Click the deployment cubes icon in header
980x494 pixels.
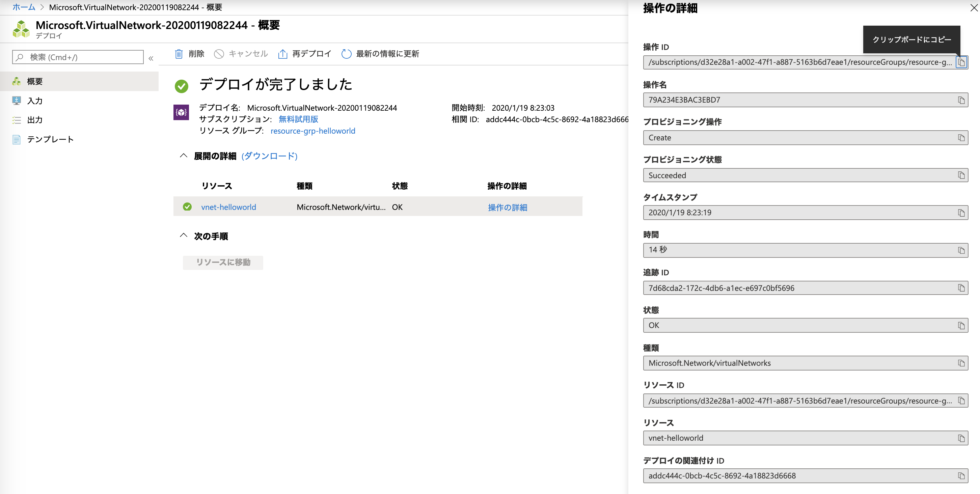(x=21, y=29)
